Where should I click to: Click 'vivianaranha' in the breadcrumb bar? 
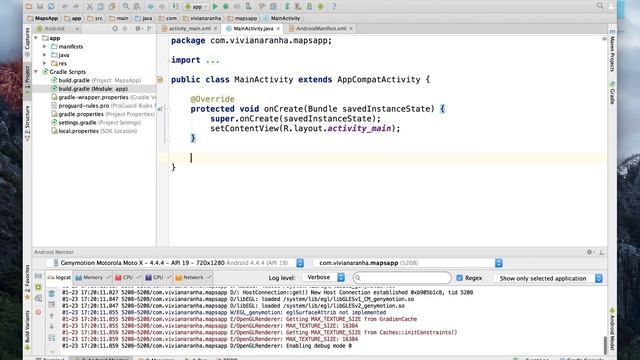click(x=205, y=18)
